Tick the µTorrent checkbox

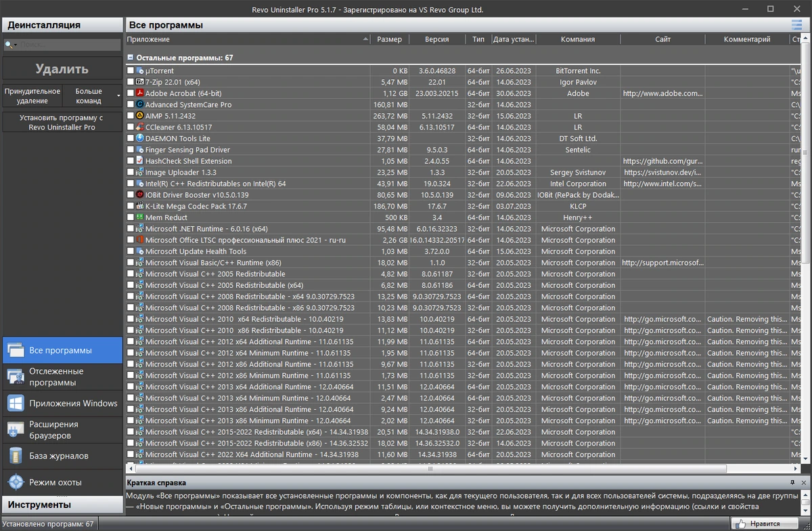coord(131,70)
